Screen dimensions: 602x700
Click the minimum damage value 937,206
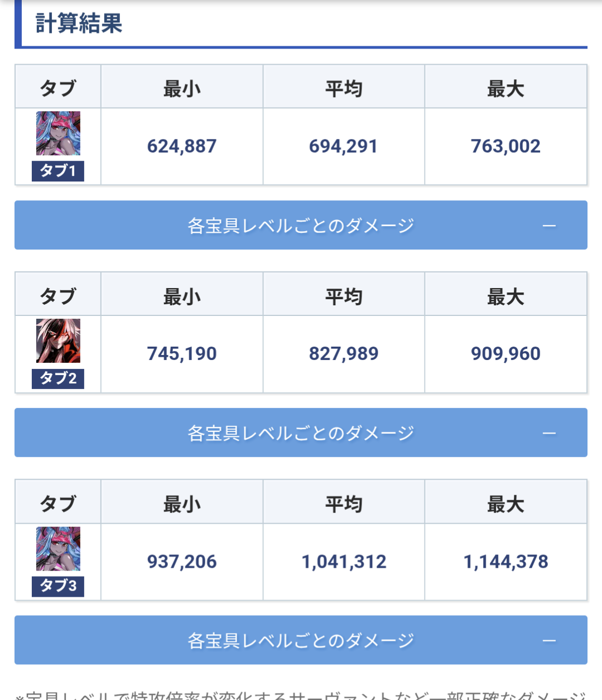182,562
